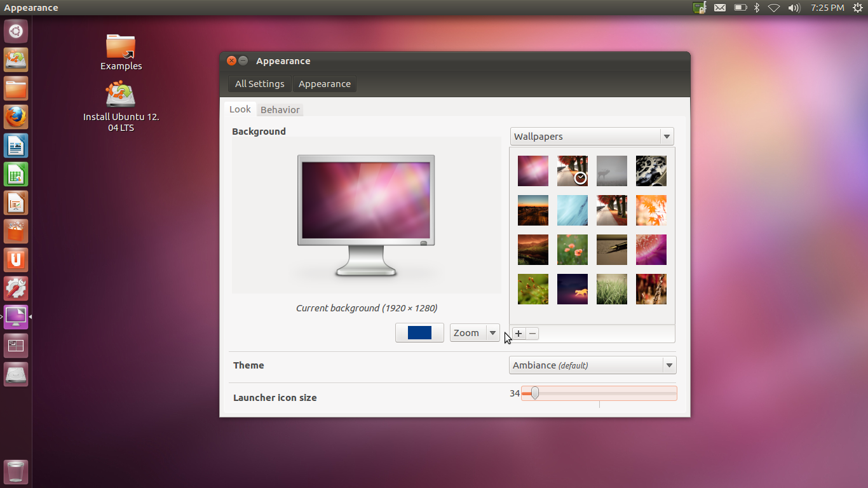Screen dimensions: 868x488
Task: Click the monitor background preview image
Action: [x=366, y=215]
